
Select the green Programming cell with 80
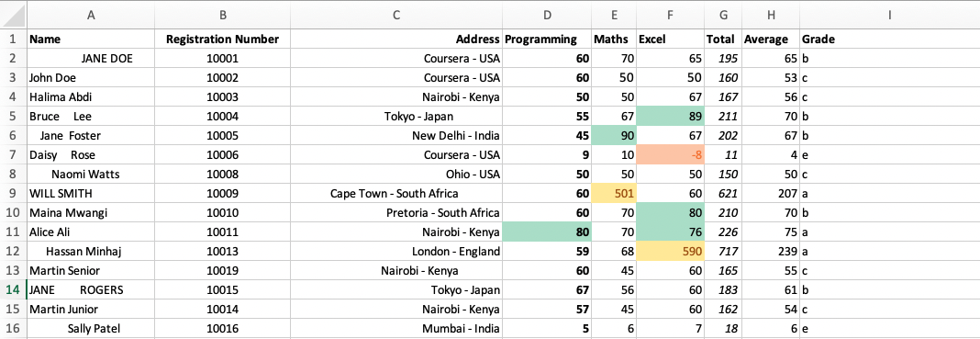(546, 232)
